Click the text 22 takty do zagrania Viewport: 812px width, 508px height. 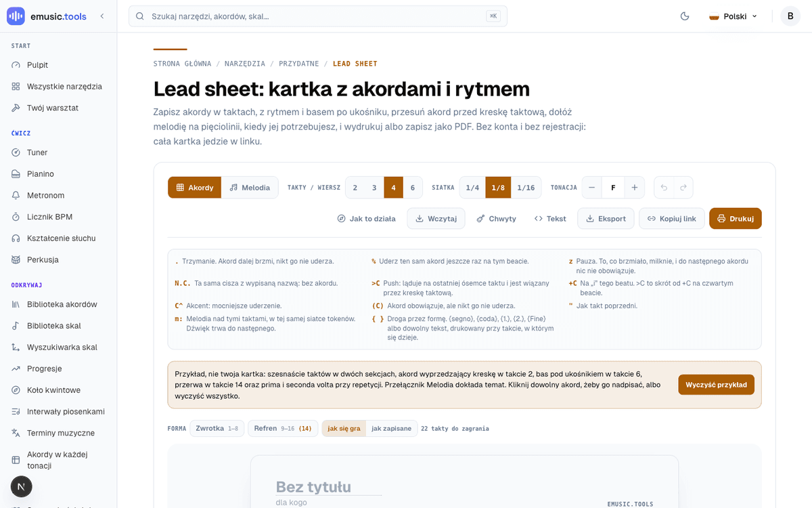coord(455,429)
